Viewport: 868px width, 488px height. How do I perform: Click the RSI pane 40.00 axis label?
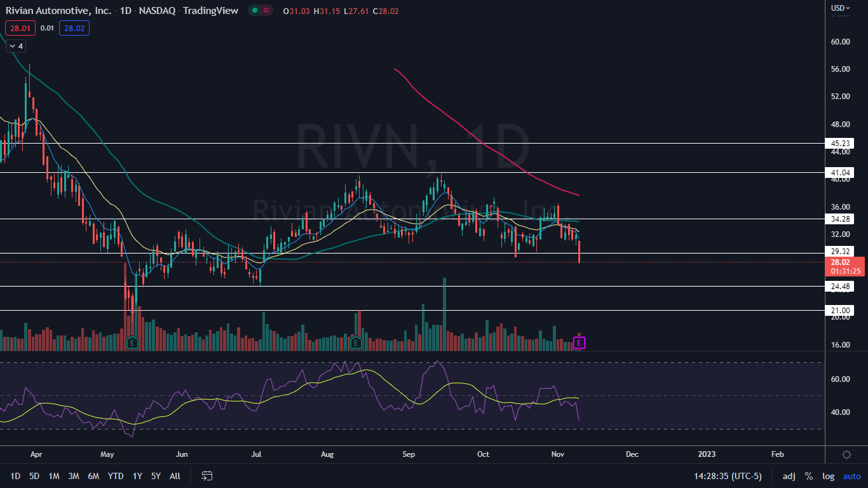point(841,412)
